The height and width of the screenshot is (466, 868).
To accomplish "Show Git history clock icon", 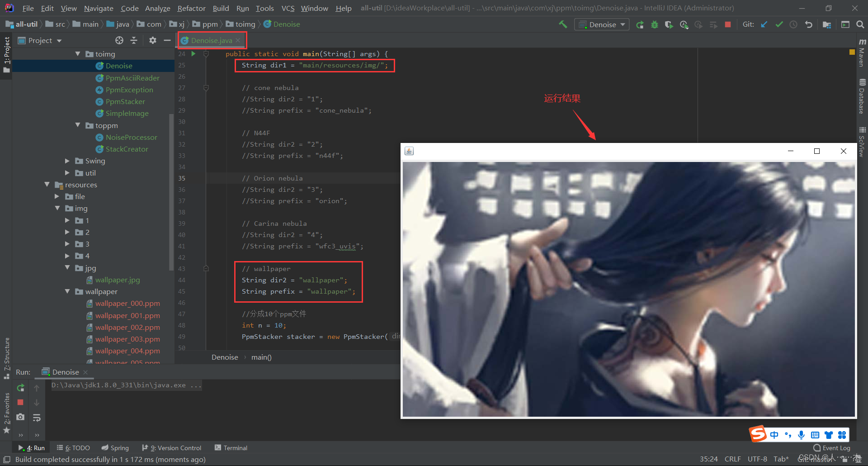I will [793, 24].
